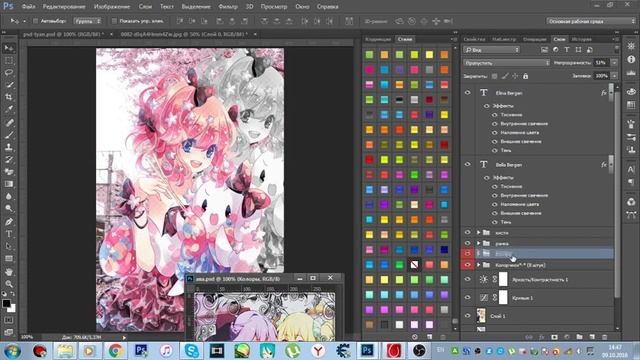
Task: Switch to the Коррекция tab
Action: tap(378, 39)
